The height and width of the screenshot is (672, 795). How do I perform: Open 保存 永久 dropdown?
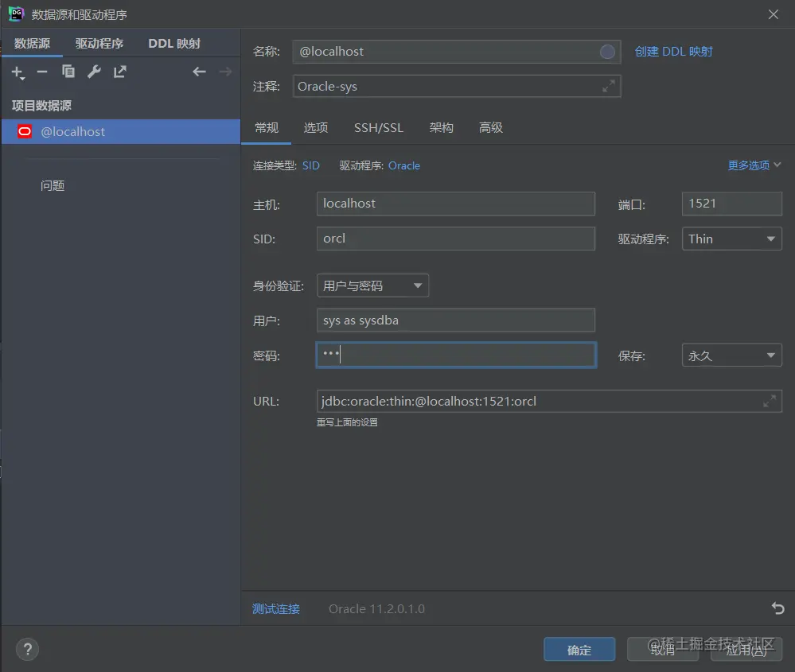pyautogui.click(x=731, y=355)
